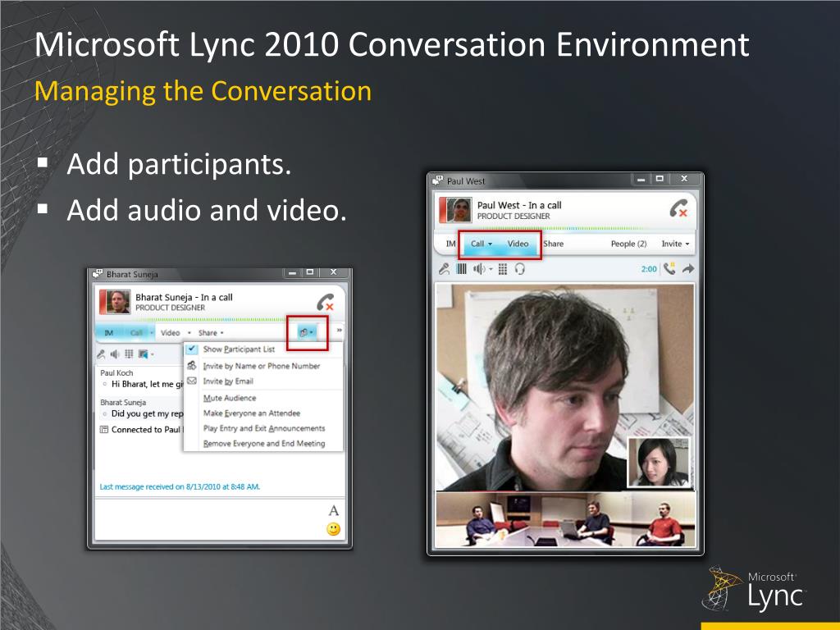This screenshot has width=840, height=630.
Task: Click the video device icon in Bharat Suneja window
Action: pyautogui.click(x=143, y=354)
